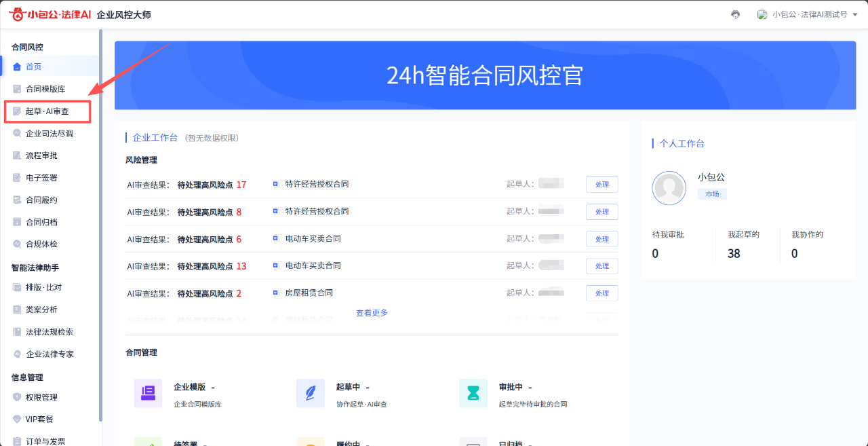Click the 我起草的 count of 38
The height and width of the screenshot is (446, 868).
(x=734, y=253)
